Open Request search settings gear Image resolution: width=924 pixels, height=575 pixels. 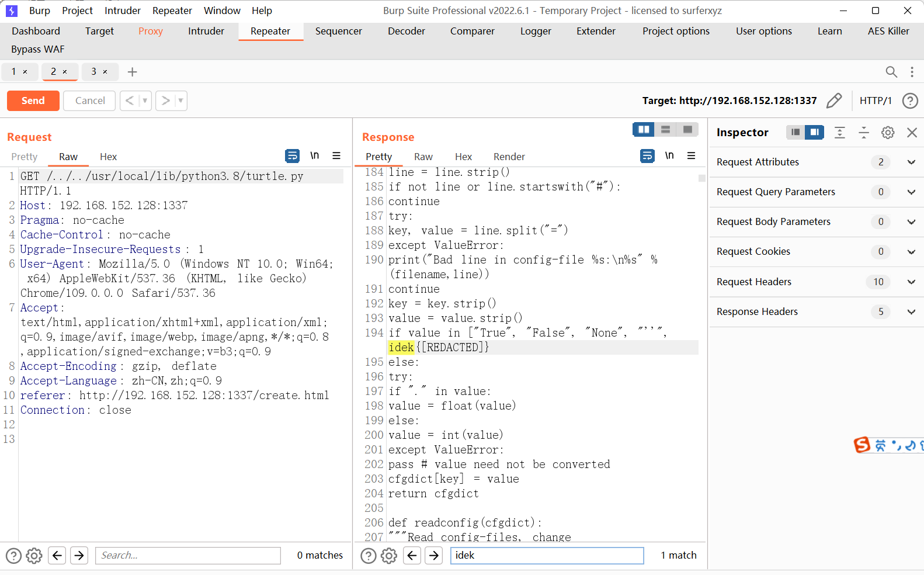(x=34, y=556)
